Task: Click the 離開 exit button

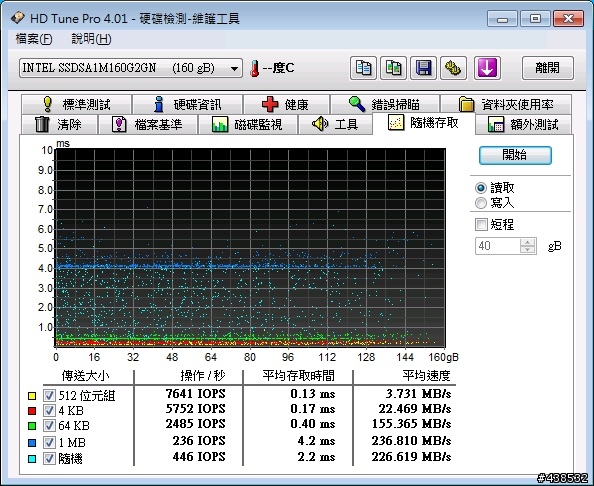Action: pos(548,68)
